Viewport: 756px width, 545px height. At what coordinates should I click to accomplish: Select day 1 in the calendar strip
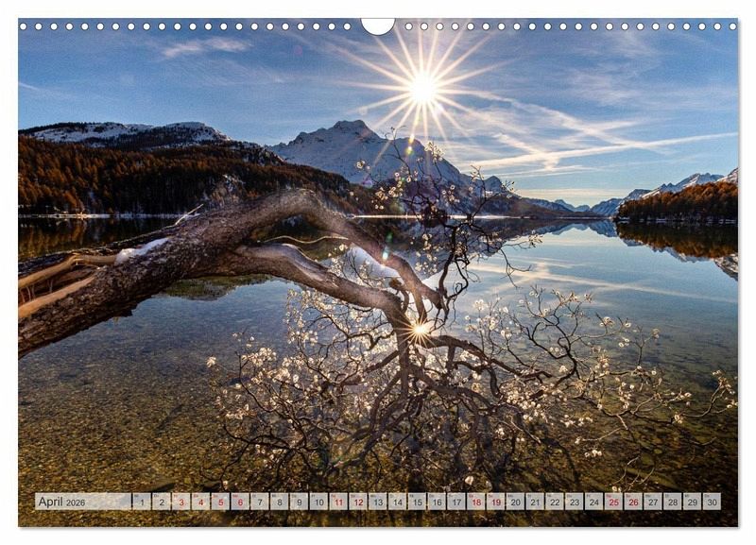tap(141, 502)
